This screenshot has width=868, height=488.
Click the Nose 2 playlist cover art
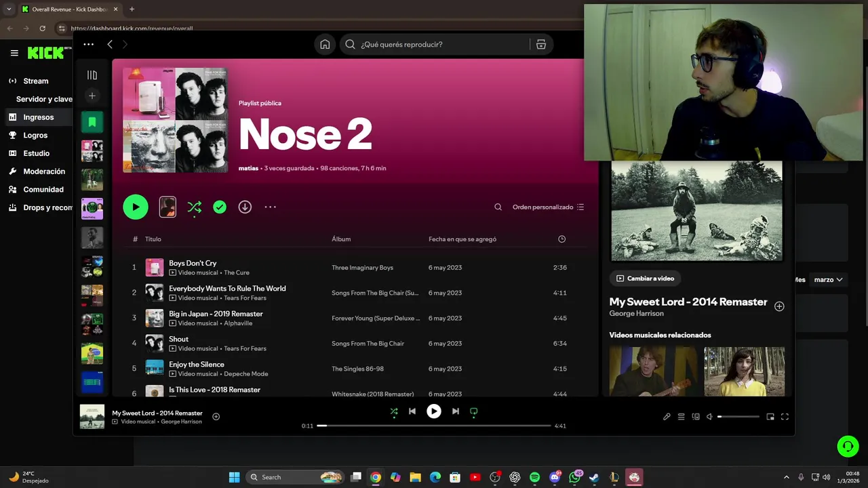[x=175, y=120]
